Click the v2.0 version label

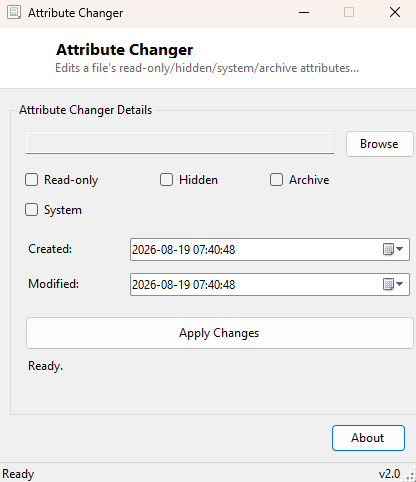click(x=389, y=474)
